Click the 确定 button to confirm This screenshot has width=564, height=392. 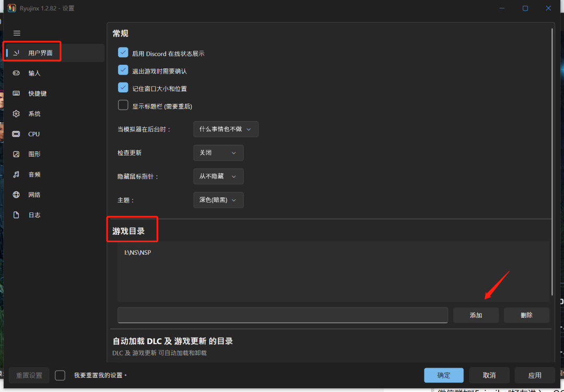443,375
